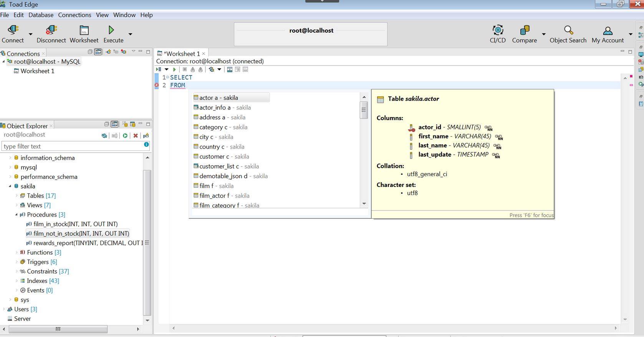Click the root@localhost connection banner in the toolbar
Viewport: 644px width, 337px height.
[x=311, y=34]
